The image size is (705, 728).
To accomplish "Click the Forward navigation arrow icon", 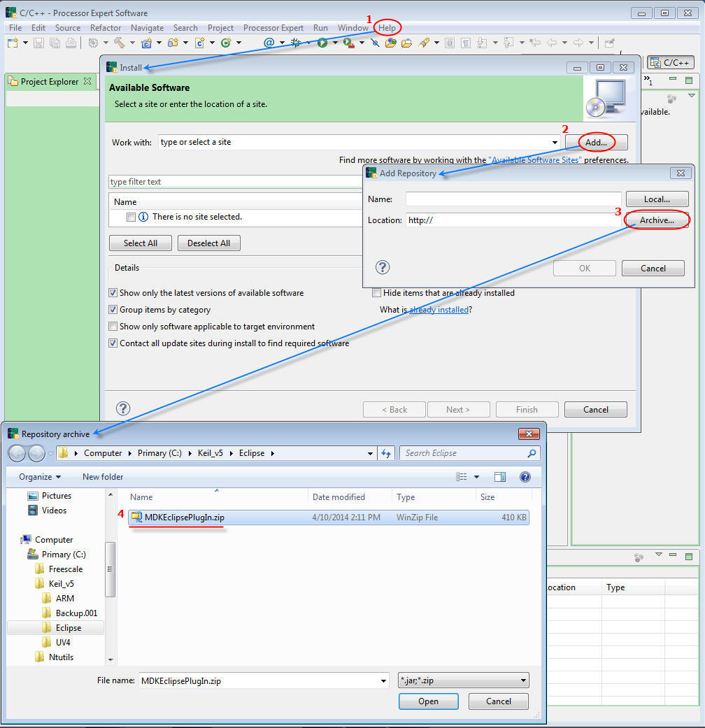I will pos(578,43).
